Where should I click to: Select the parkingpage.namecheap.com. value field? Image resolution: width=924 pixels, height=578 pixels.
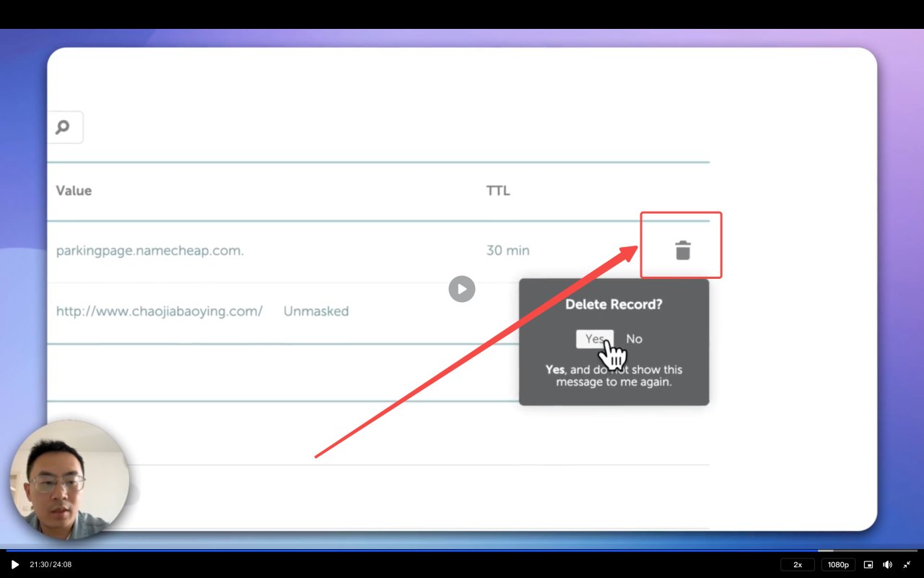click(x=149, y=251)
